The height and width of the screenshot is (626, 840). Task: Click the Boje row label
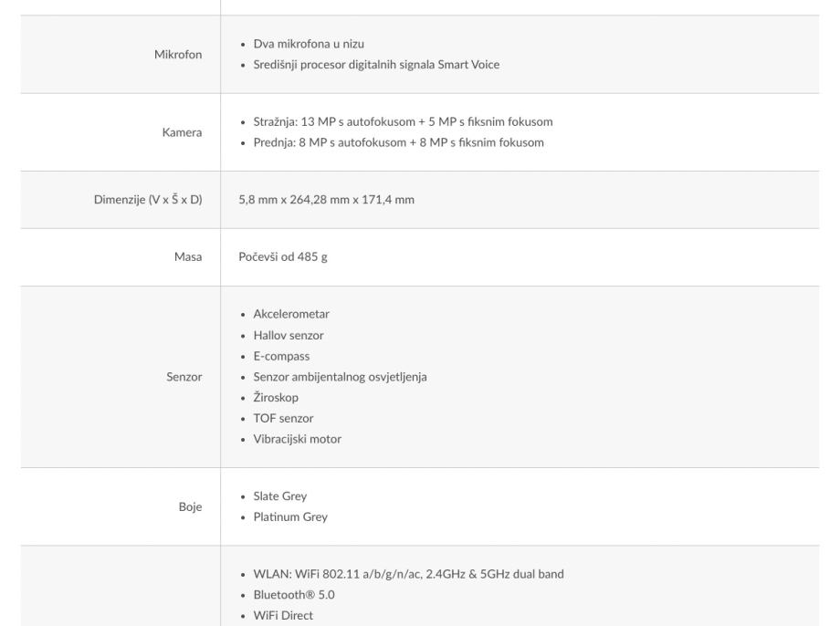[x=190, y=506]
